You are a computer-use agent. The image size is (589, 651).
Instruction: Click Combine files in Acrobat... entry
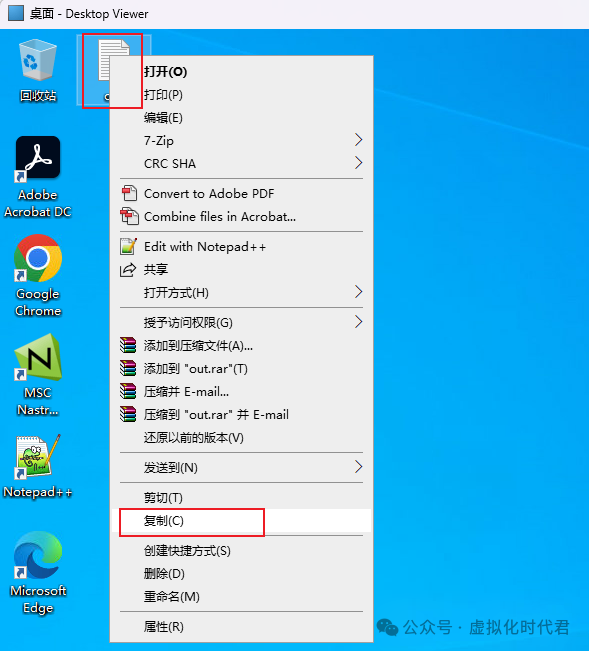click(242, 216)
